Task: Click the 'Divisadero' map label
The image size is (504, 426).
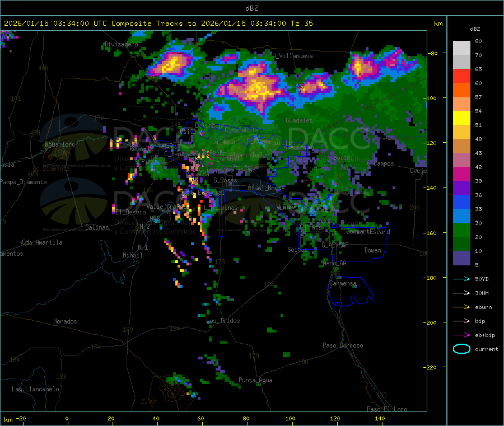Action: [x=121, y=44]
